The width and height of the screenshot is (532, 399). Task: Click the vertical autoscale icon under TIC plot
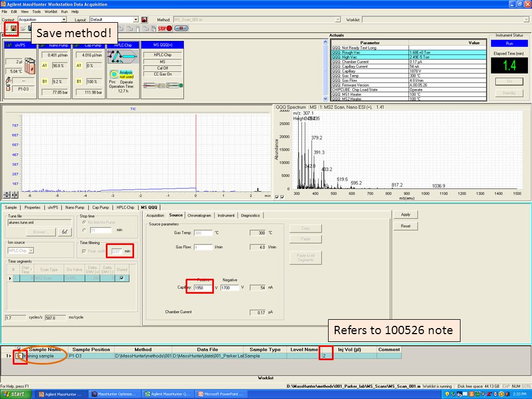(x=7, y=195)
